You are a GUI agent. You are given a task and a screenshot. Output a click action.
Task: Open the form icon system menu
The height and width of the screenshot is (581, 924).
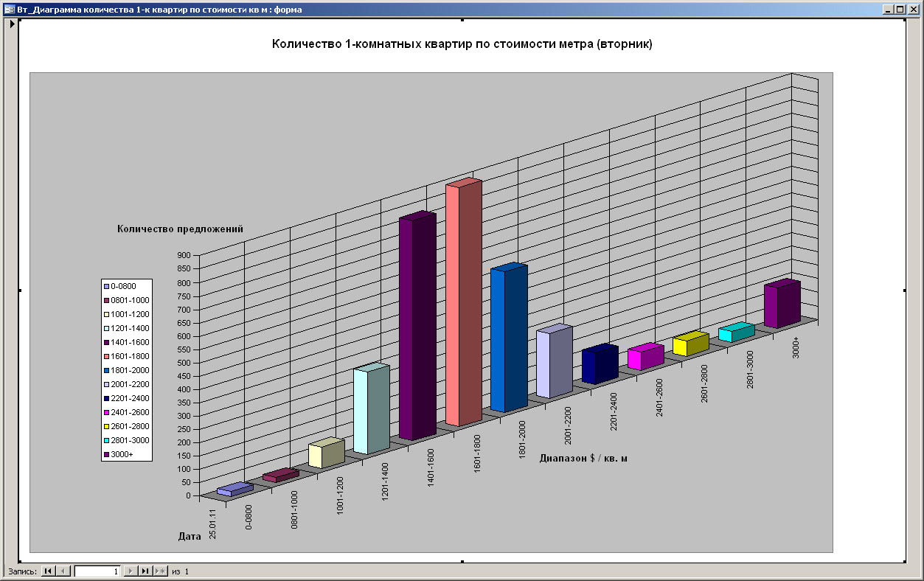tap(10, 10)
